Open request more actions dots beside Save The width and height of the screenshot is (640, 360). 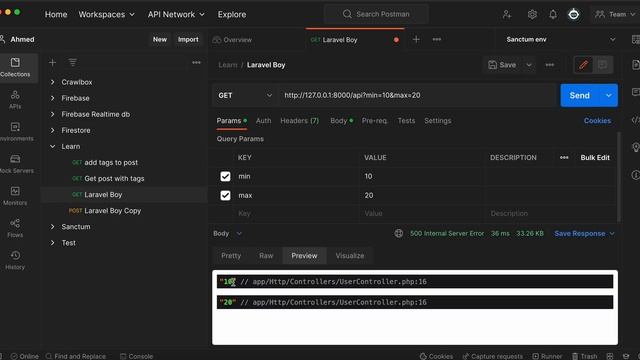tap(550, 65)
